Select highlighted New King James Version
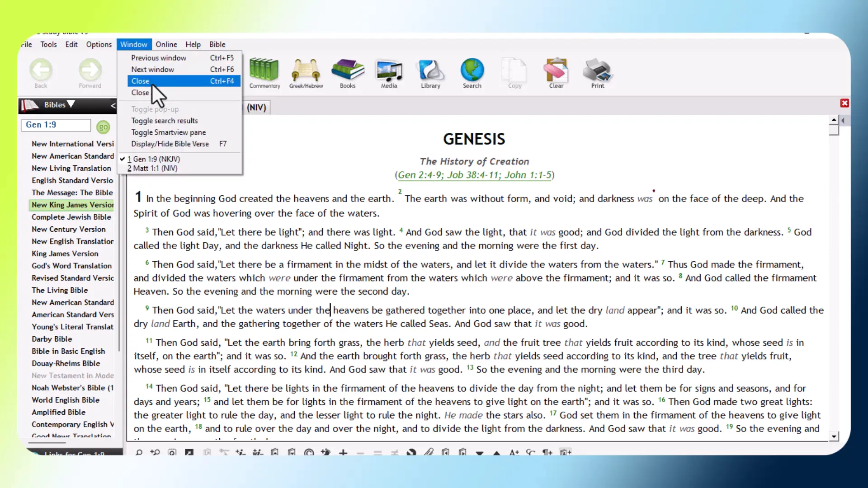 pyautogui.click(x=72, y=205)
